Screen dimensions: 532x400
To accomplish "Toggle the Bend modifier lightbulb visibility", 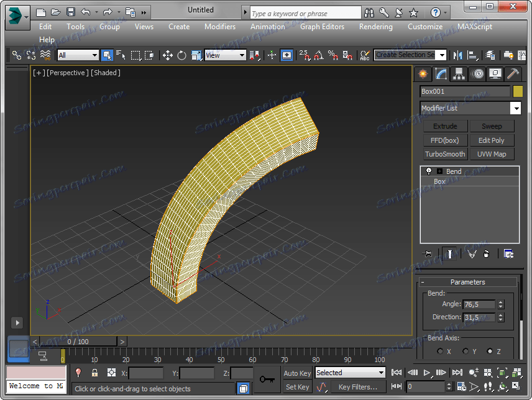I will click(x=428, y=171).
